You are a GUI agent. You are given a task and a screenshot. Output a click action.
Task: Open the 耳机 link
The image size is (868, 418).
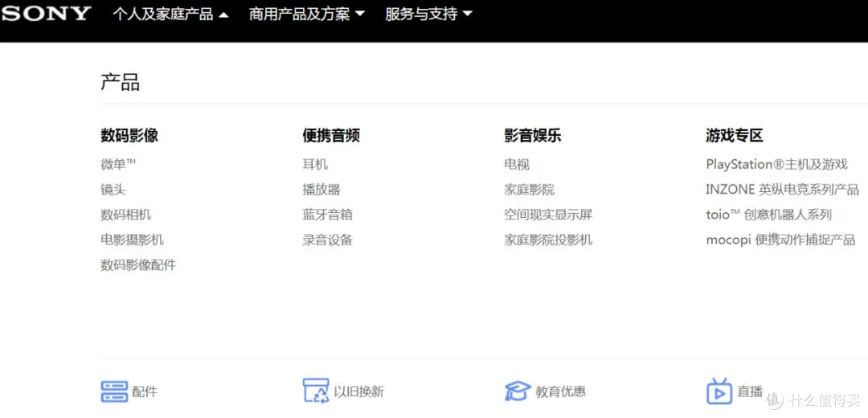click(x=315, y=165)
